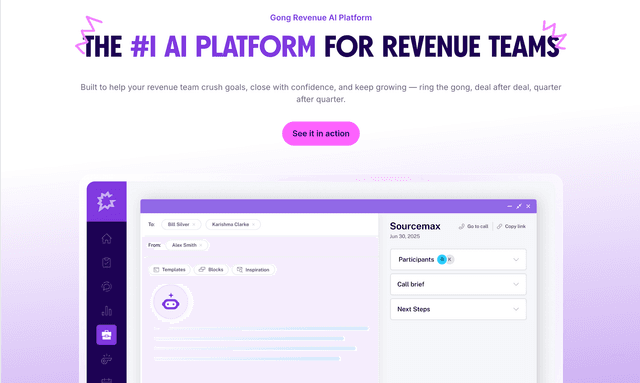Screen dimensions: 640x383
Task: Open the conversations chat bubble sidebar icon
Action: coord(107,287)
